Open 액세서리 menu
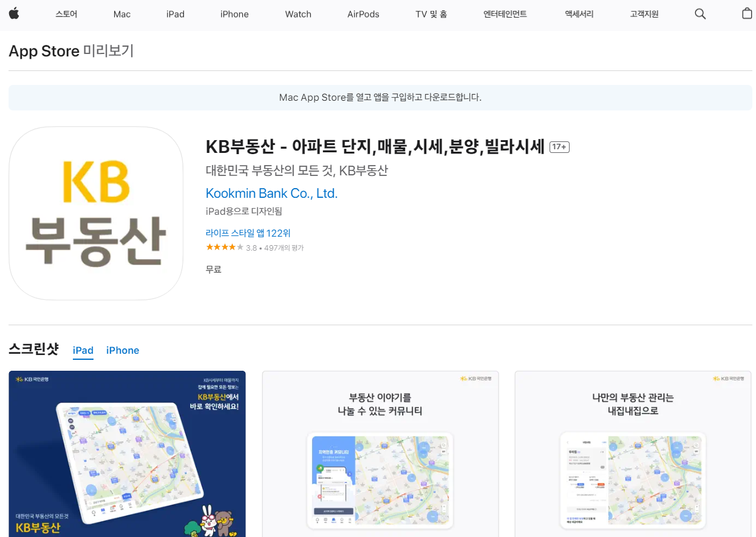 tap(579, 14)
